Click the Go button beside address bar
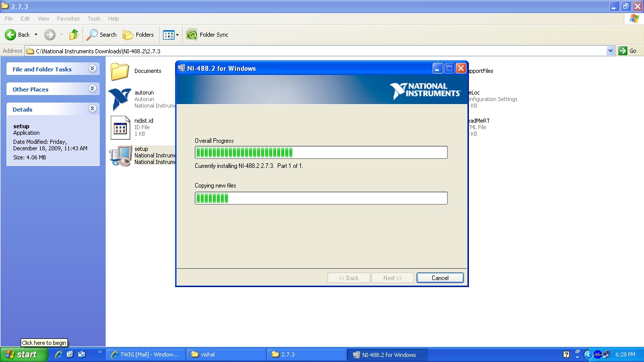The image size is (644, 362). tap(628, 51)
